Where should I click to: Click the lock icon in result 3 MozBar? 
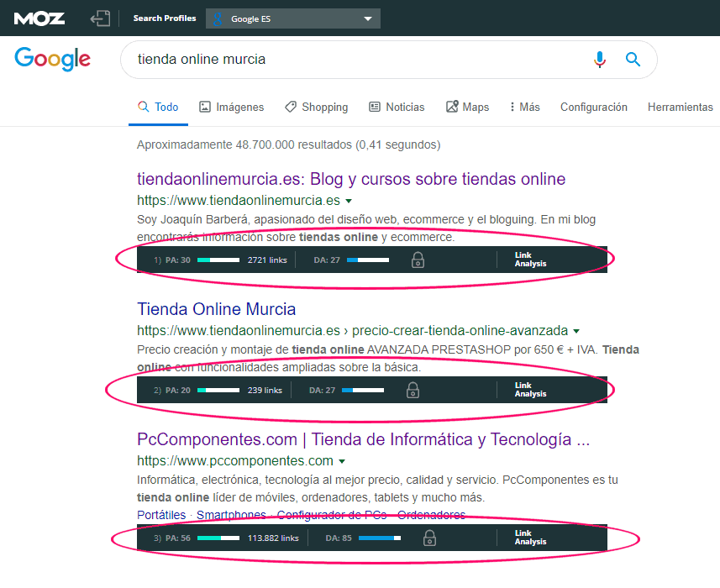tap(429, 538)
